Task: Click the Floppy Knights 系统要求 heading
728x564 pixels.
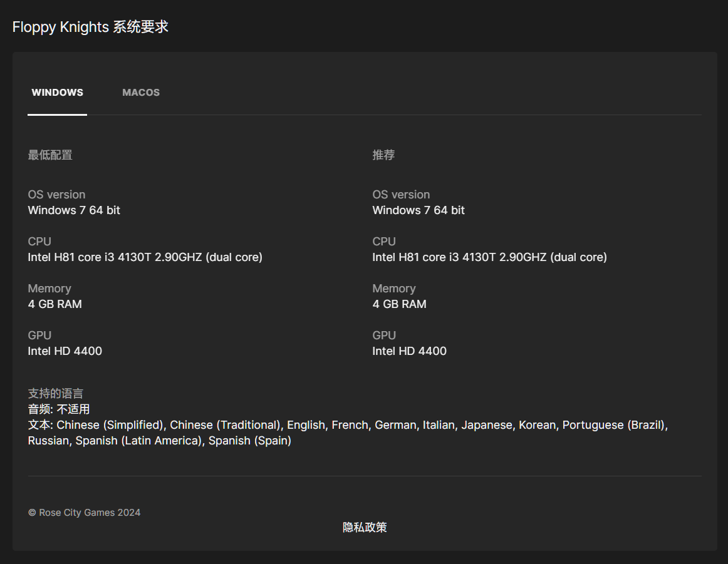Action: (x=90, y=27)
